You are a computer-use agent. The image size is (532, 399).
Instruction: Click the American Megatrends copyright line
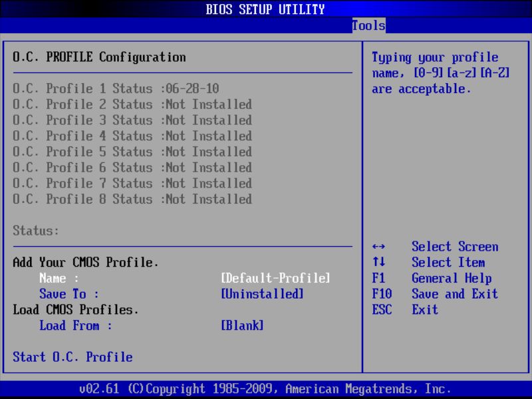pos(265,388)
